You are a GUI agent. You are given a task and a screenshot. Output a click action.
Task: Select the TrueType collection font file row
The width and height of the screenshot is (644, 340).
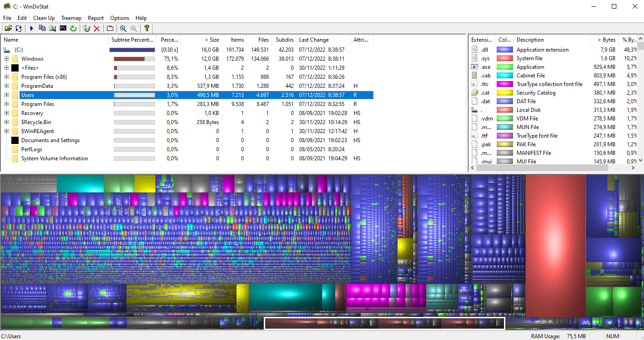coord(553,84)
